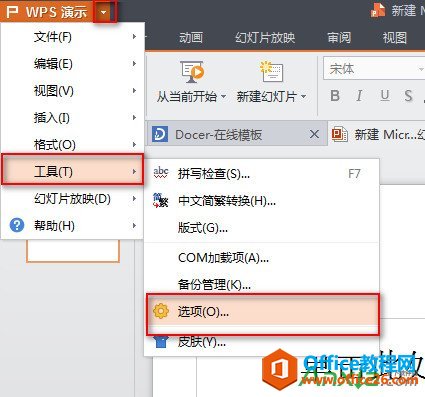Open 版式(G)... from the tools submenu

[262, 228]
